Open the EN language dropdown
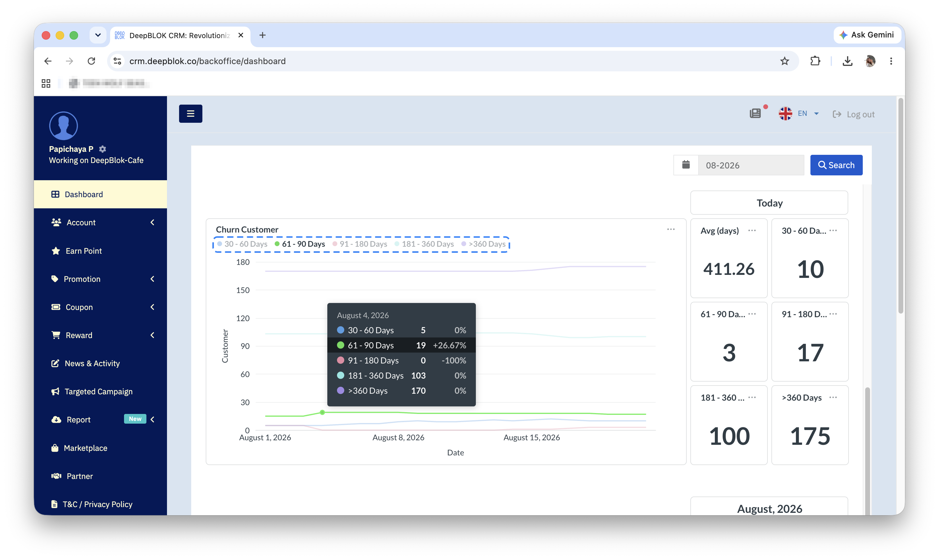Image resolution: width=939 pixels, height=560 pixels. pyautogui.click(x=808, y=114)
